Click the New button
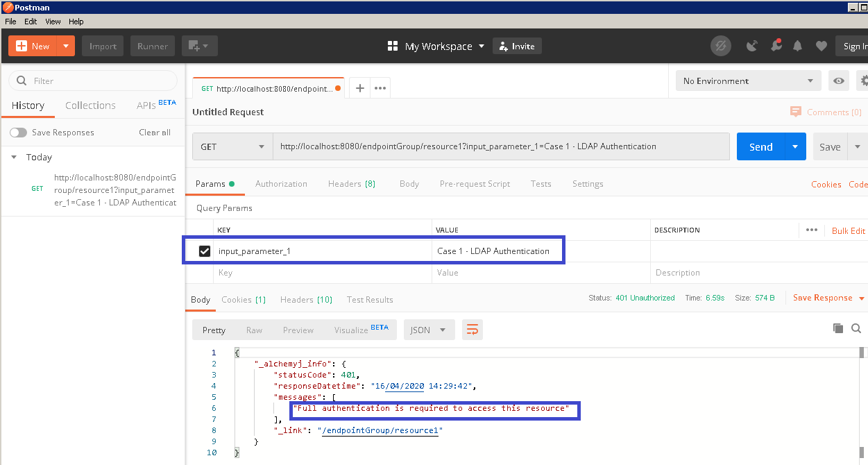868x465 pixels. pos(33,46)
